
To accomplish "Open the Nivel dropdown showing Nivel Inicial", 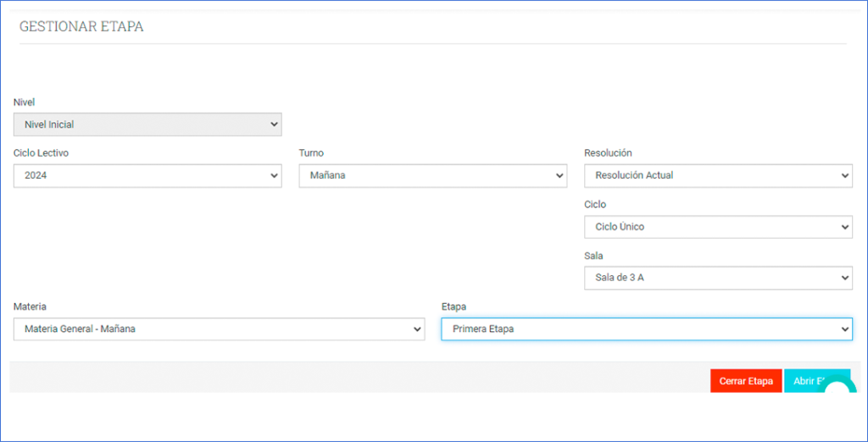I will (x=147, y=124).
